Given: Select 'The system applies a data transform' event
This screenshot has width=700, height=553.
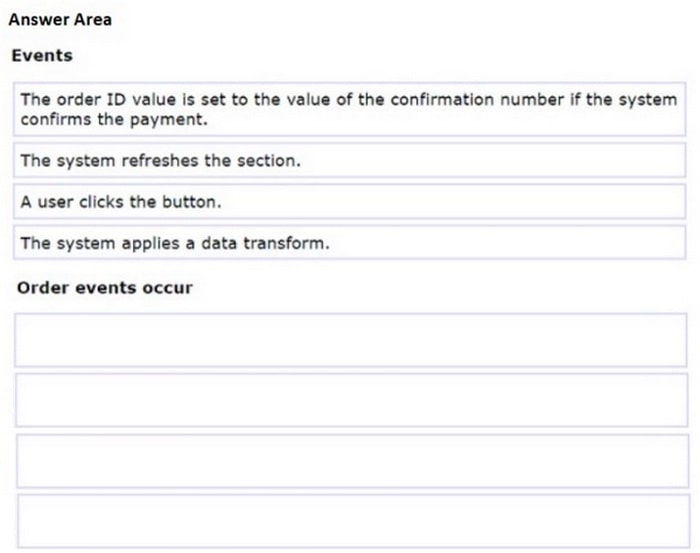Looking at the screenshot, I should (350, 242).
